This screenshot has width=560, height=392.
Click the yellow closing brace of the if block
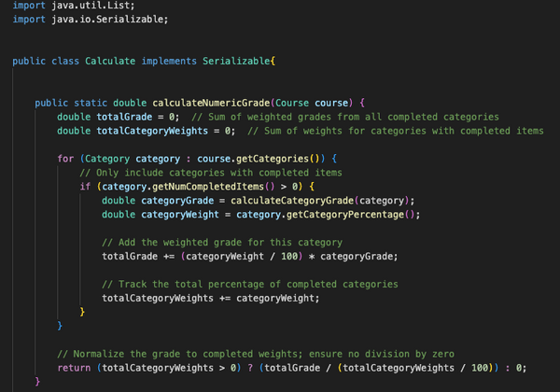(82, 312)
